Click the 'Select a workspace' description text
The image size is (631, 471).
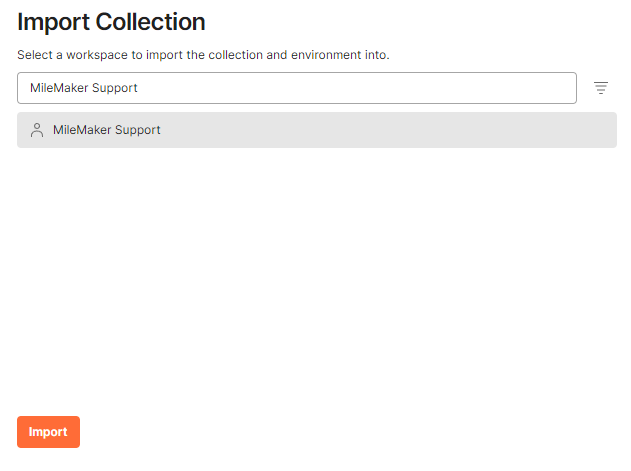[x=203, y=55]
